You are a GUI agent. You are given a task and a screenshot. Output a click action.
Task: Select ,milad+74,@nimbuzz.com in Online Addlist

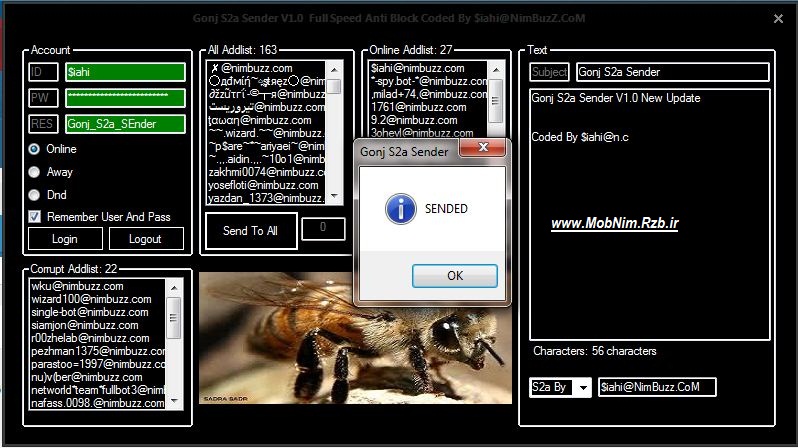tap(428, 94)
